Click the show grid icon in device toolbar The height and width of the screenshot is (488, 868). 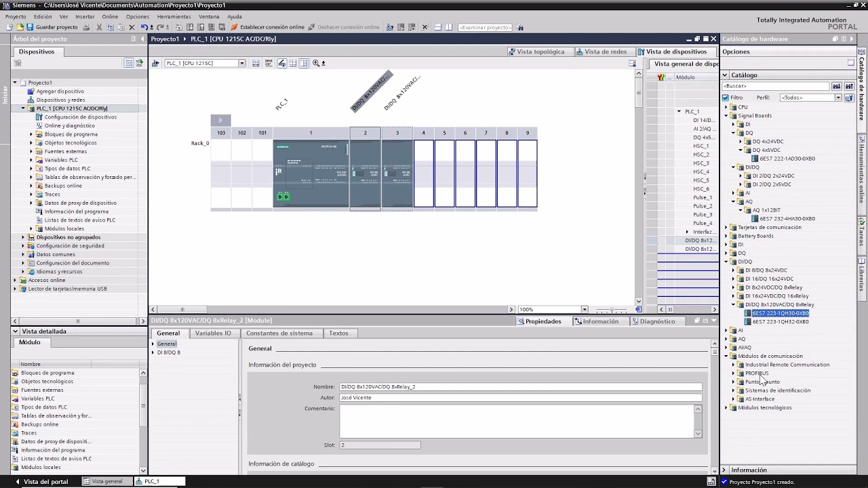[x=293, y=63]
